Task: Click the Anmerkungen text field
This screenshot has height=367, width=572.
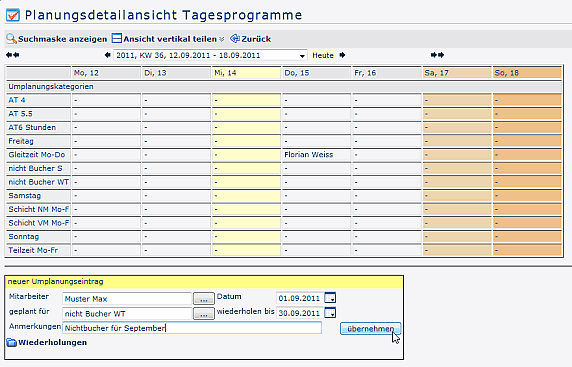Action: 192,328
